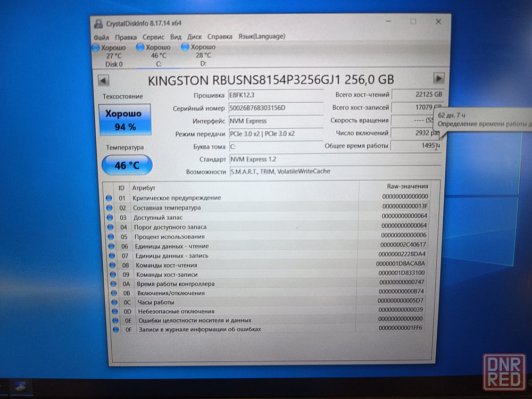Click status dot for attribute 05 Процент использования
The image size is (532, 399).
tap(110, 237)
